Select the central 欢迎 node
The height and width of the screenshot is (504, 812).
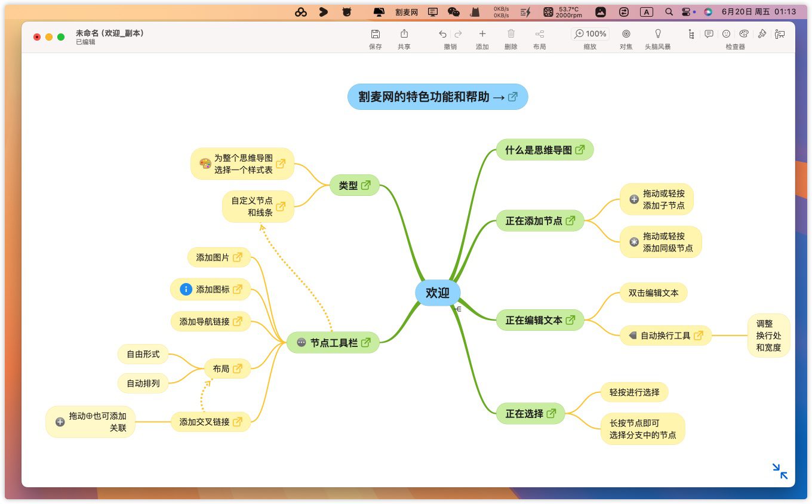tap(437, 293)
